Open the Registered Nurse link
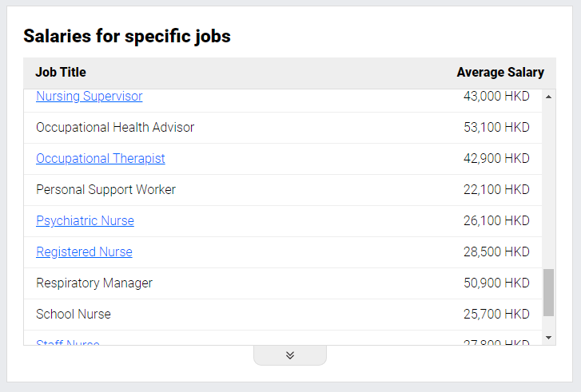Image resolution: width=581 pixels, height=392 pixels. coord(84,251)
